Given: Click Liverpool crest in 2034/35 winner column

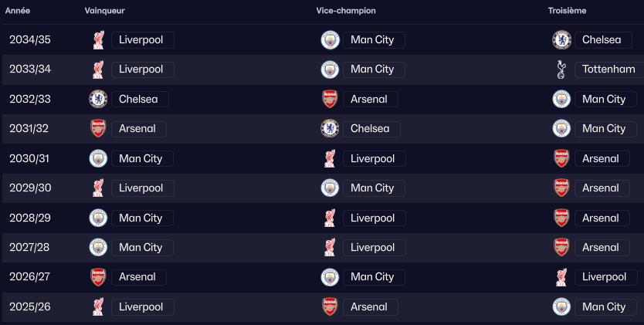Looking at the screenshot, I should click(98, 40).
